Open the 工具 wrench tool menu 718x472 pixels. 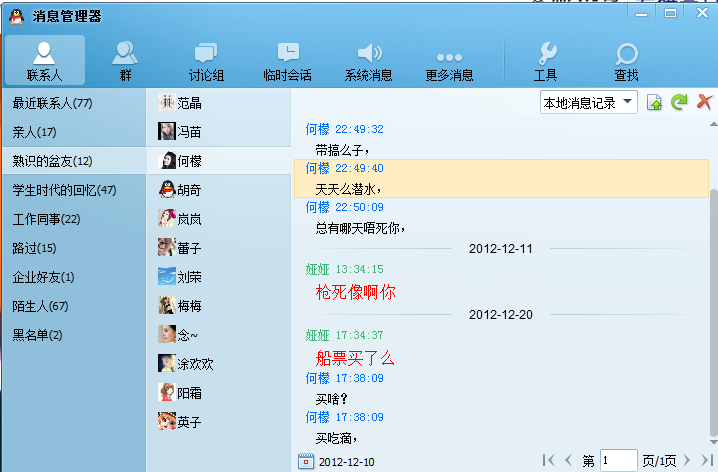pos(545,60)
